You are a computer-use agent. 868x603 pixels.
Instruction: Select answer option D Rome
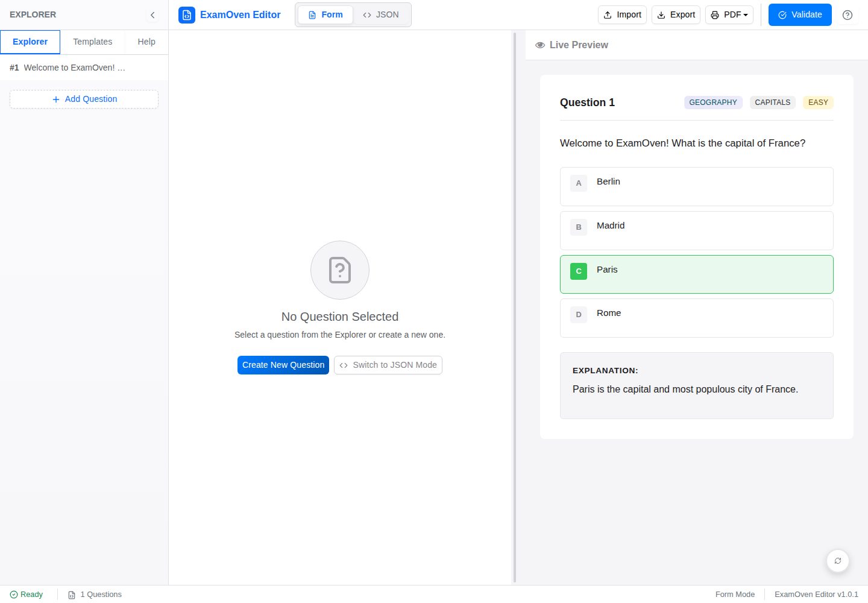[697, 318]
